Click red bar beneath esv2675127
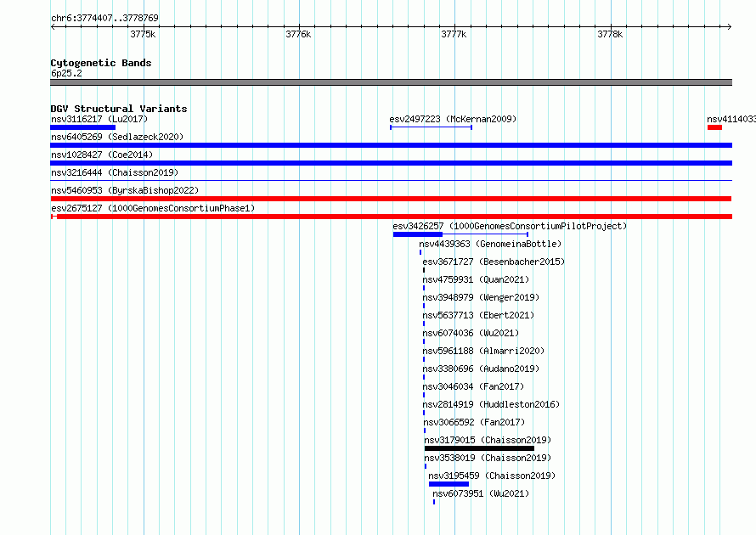This screenshot has height=535, width=756. coord(391,217)
